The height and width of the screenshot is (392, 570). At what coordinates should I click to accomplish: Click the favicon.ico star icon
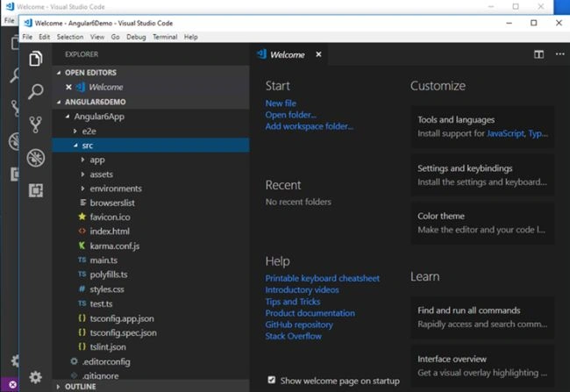point(82,217)
